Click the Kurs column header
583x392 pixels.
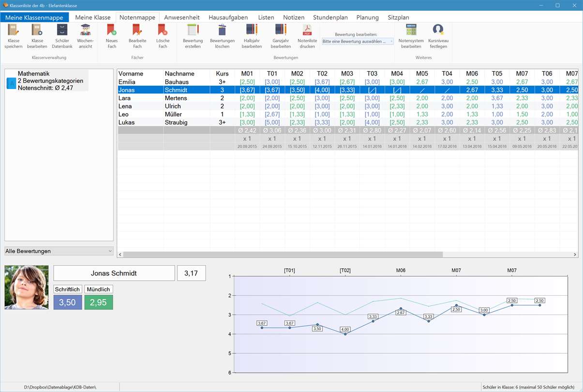click(222, 74)
